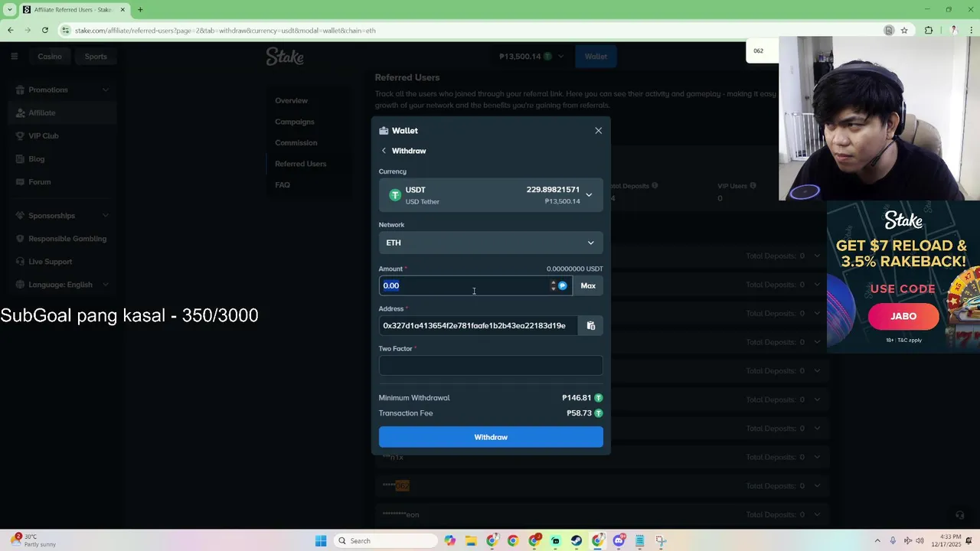Open Discord from the taskbar
The height and width of the screenshot is (551, 980).
pyautogui.click(x=619, y=541)
